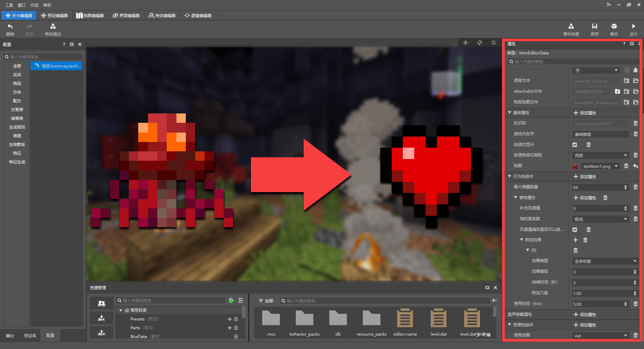Save the project with 保存 icon
Viewport: 644px width, 349px height.
(594, 27)
